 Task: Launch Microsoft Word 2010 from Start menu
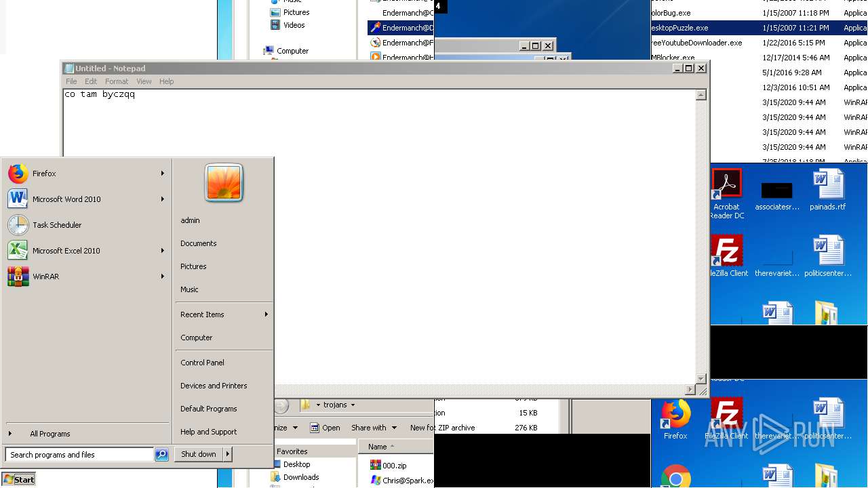tap(86, 199)
